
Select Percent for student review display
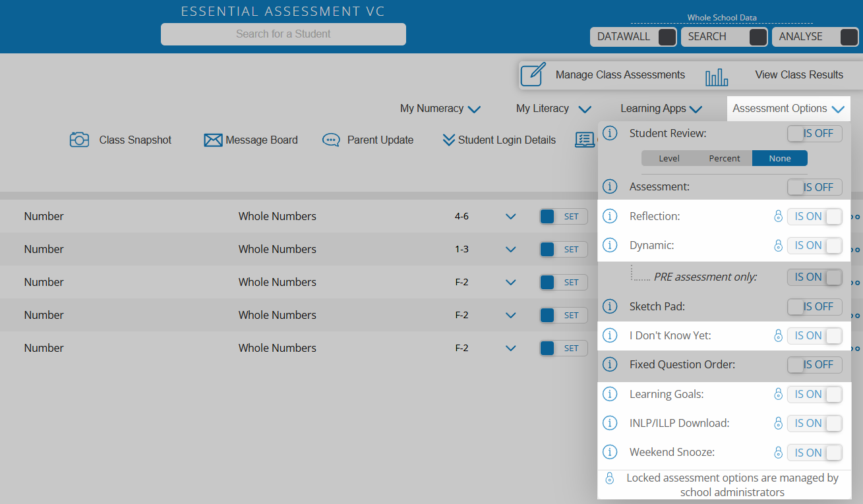pyautogui.click(x=725, y=158)
